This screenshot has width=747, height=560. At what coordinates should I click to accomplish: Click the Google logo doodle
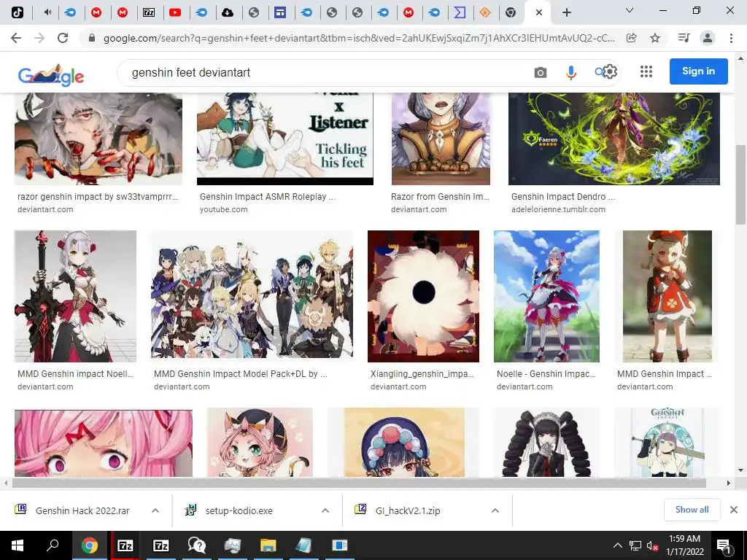(51, 75)
